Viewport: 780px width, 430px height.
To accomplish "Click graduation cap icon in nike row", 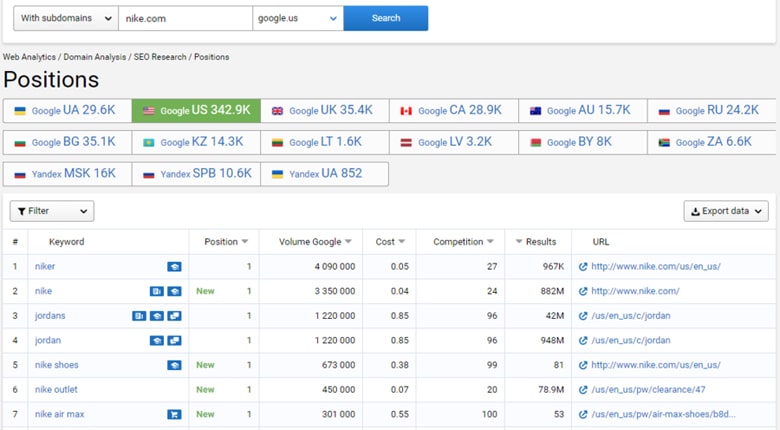I will coord(174,291).
